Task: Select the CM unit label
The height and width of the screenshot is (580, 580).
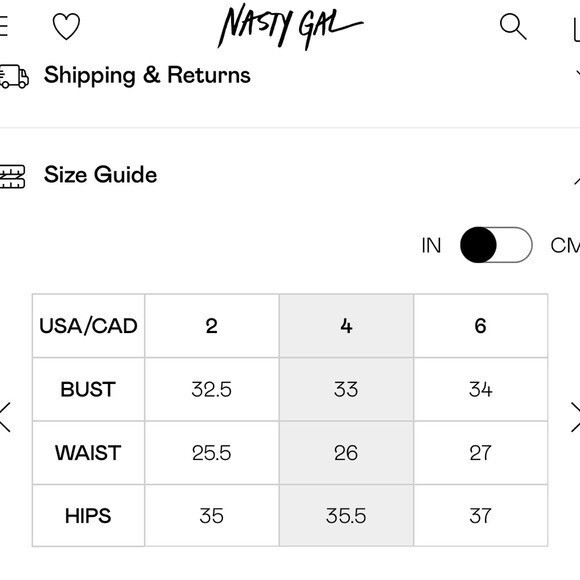Action: (x=565, y=245)
